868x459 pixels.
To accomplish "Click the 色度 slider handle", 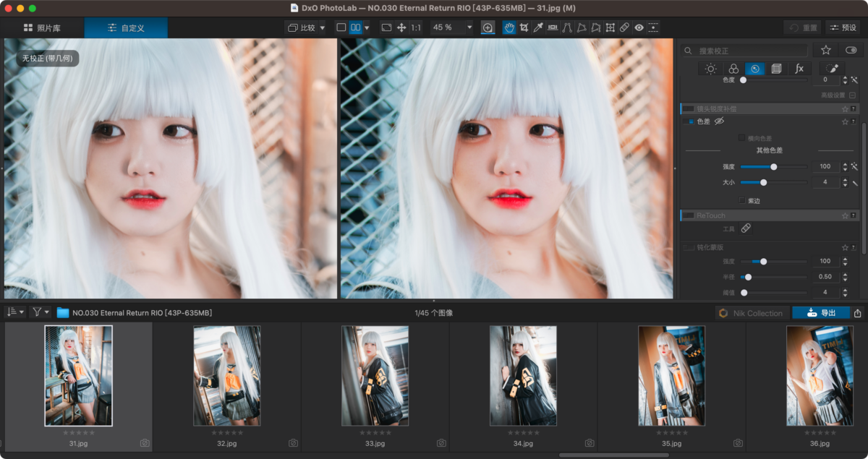I will (743, 80).
